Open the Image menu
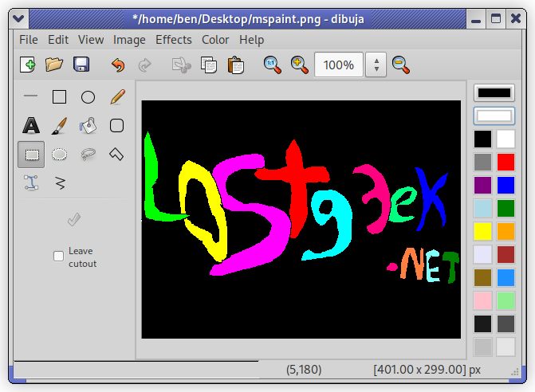Image resolution: width=535 pixels, height=392 pixels. [129, 40]
